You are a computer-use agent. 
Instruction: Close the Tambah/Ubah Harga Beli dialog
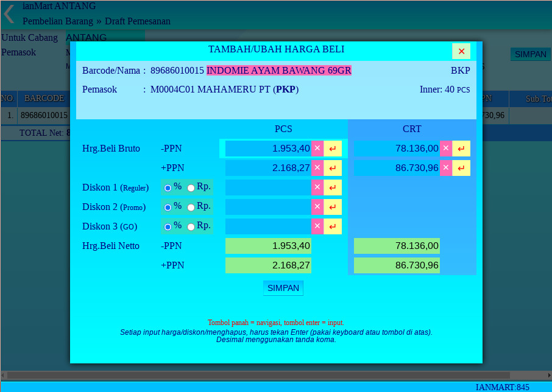click(x=461, y=51)
